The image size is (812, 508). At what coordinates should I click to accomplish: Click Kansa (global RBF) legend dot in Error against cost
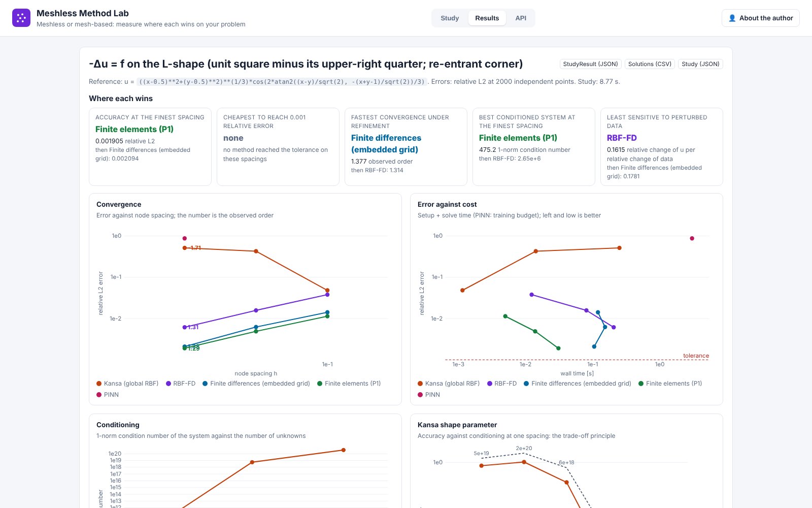pos(420,384)
